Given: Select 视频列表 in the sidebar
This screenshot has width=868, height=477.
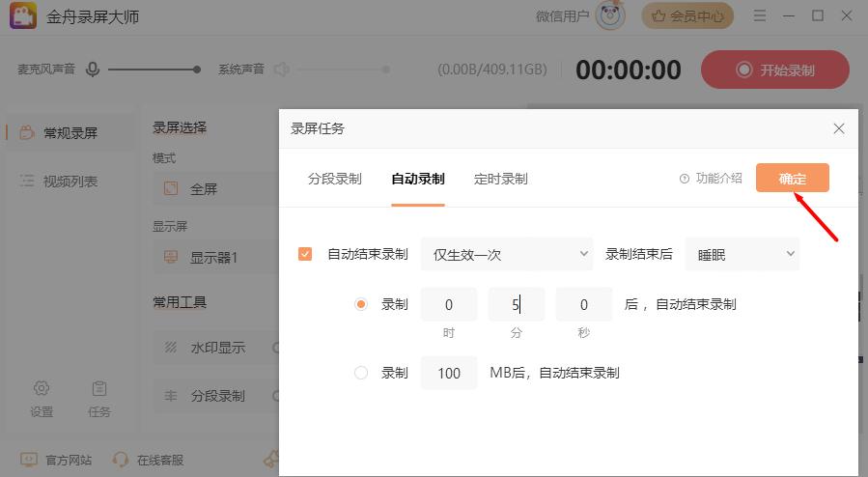Looking at the screenshot, I should [x=70, y=181].
